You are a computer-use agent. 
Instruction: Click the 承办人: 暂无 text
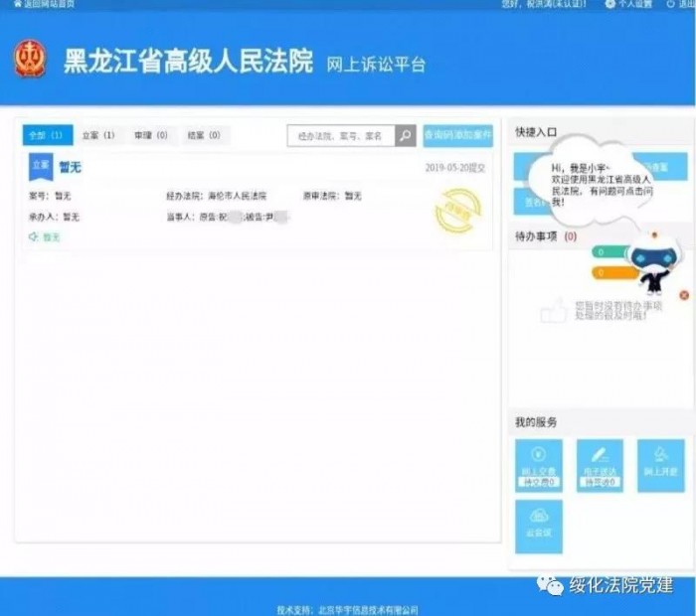pos(54,217)
